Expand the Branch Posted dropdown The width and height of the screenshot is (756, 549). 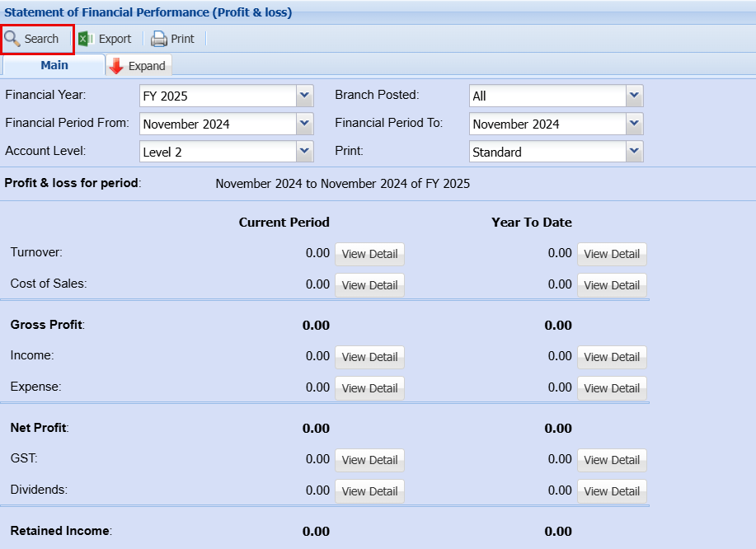point(634,96)
